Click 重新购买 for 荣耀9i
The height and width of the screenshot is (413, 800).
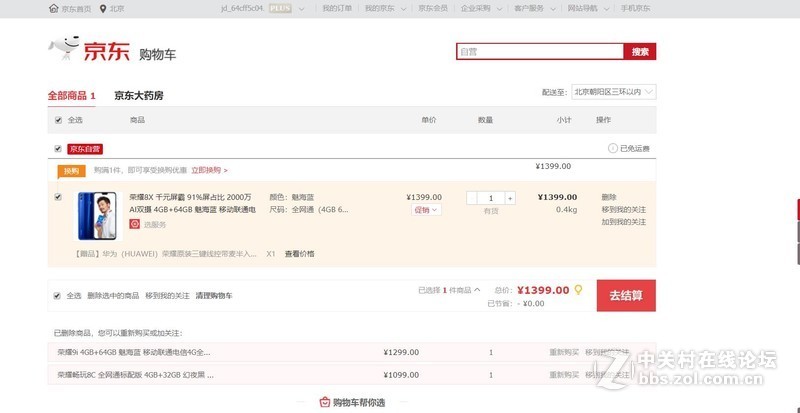pos(564,352)
